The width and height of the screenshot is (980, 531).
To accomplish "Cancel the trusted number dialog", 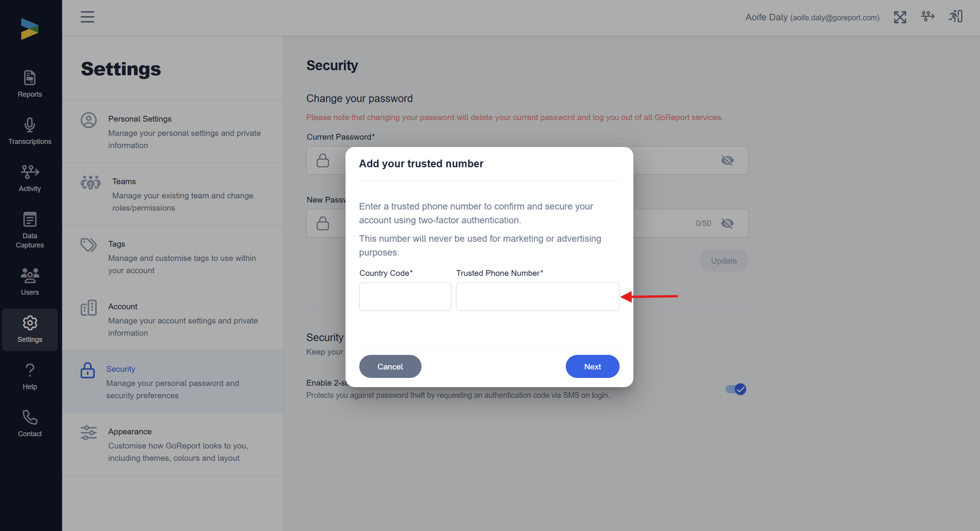I will coord(390,366).
